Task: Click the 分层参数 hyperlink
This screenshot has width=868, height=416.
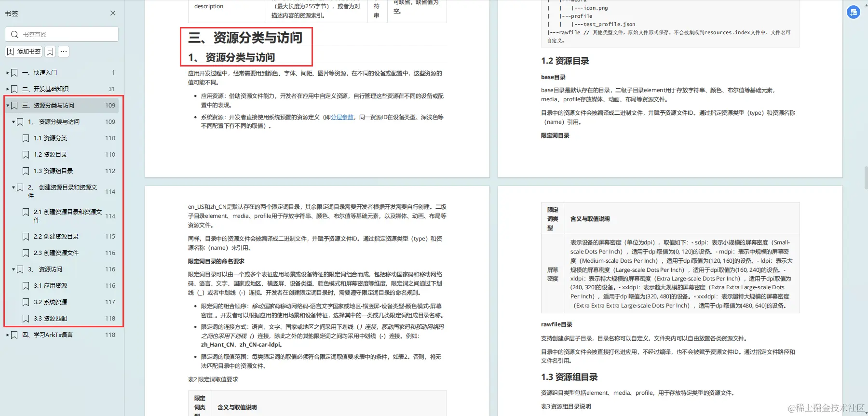Action: coord(342,117)
